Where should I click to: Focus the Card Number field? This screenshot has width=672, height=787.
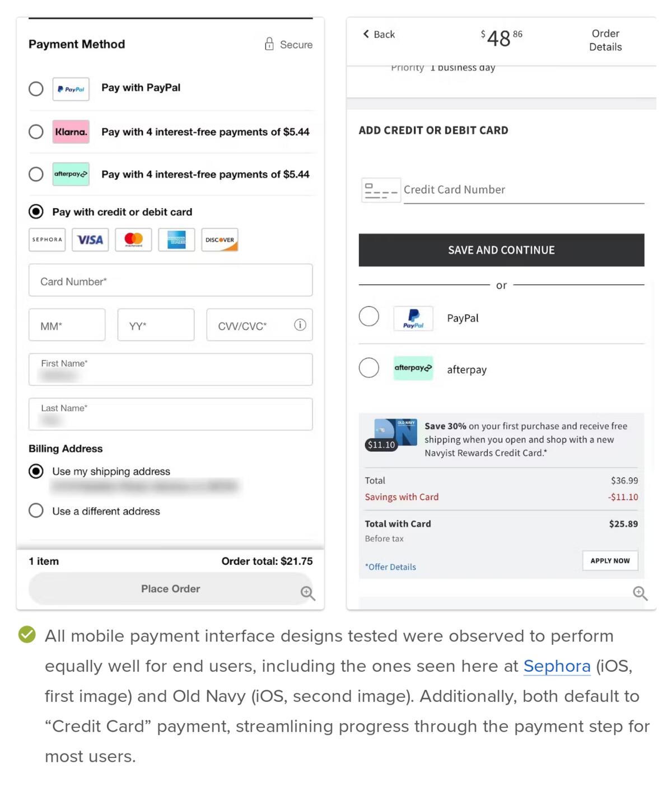[170, 280]
